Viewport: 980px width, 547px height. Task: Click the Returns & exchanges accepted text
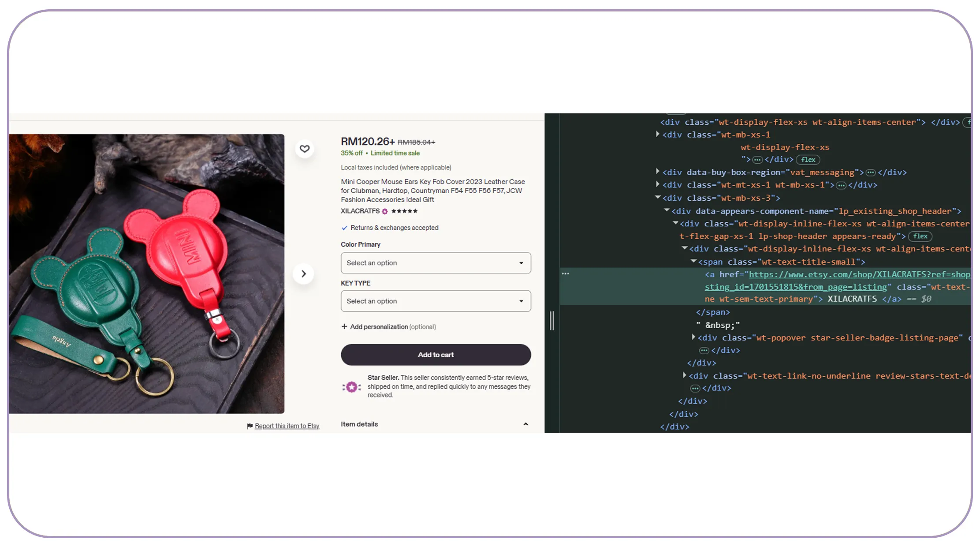pos(394,228)
